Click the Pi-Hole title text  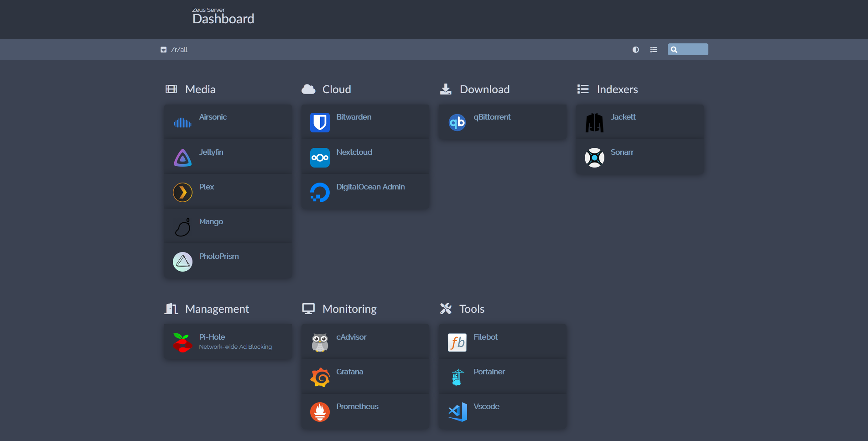(x=212, y=337)
